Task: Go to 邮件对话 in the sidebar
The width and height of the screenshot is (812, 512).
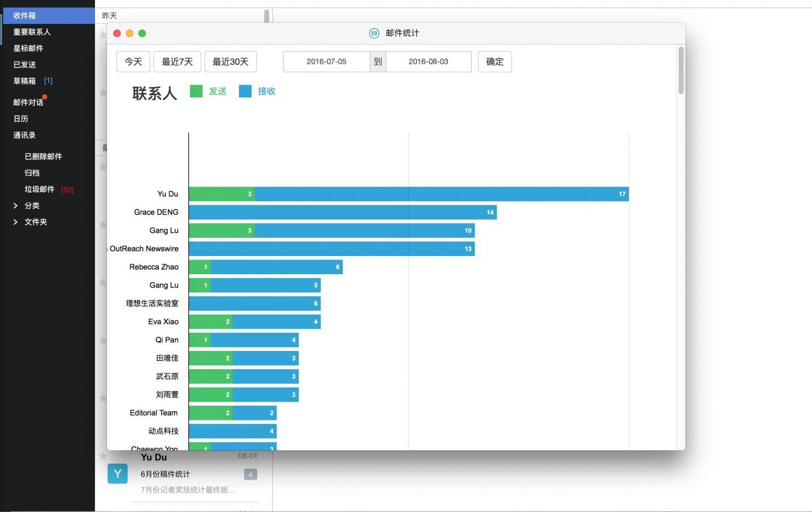Action: click(x=28, y=102)
